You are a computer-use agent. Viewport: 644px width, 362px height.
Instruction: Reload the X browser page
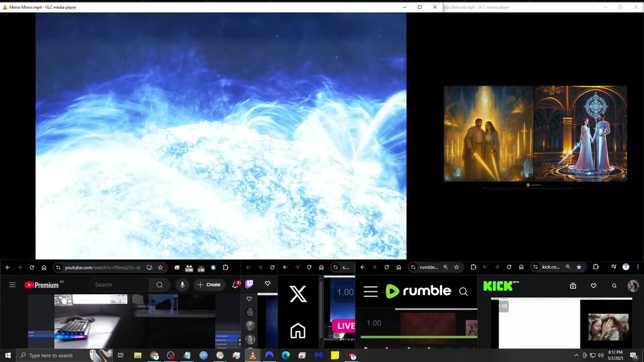coord(309,267)
